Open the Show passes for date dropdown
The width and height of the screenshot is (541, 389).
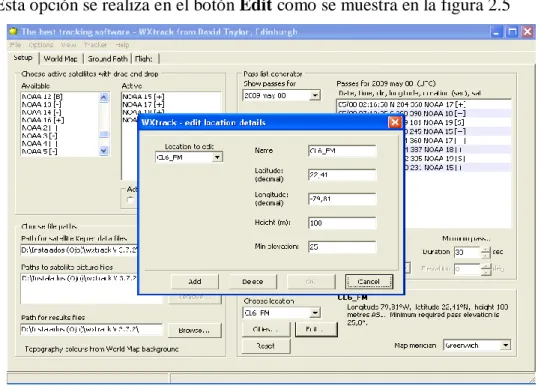click(x=314, y=95)
